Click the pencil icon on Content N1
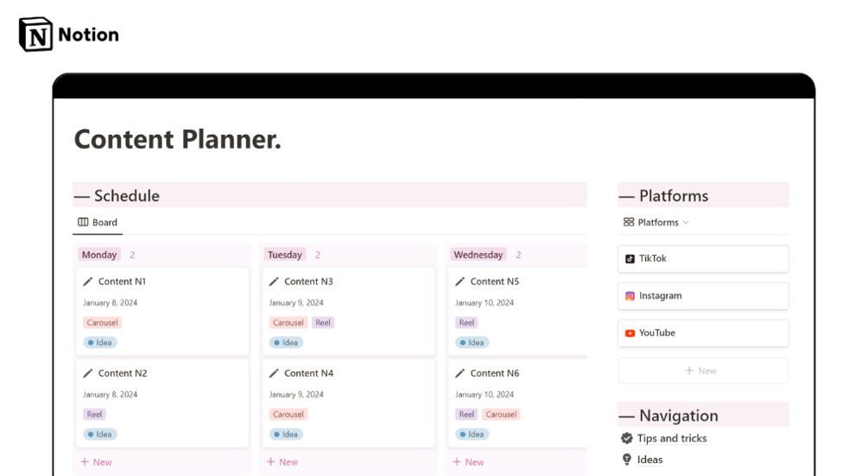This screenshot has width=868, height=476. (x=88, y=282)
